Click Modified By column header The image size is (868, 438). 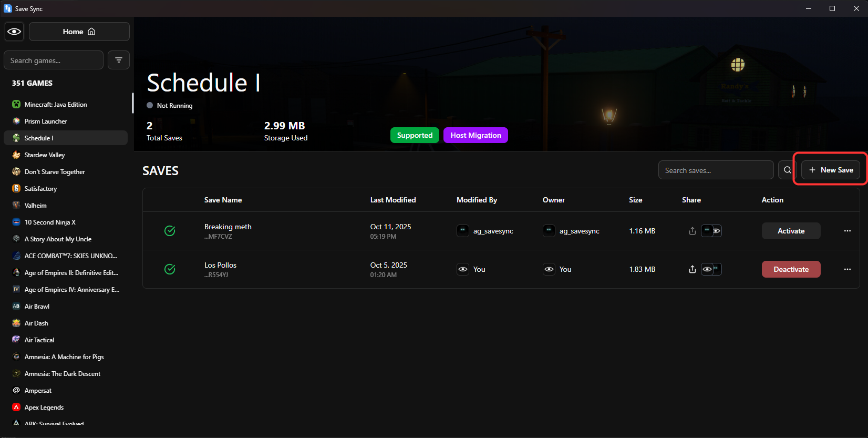tap(477, 200)
